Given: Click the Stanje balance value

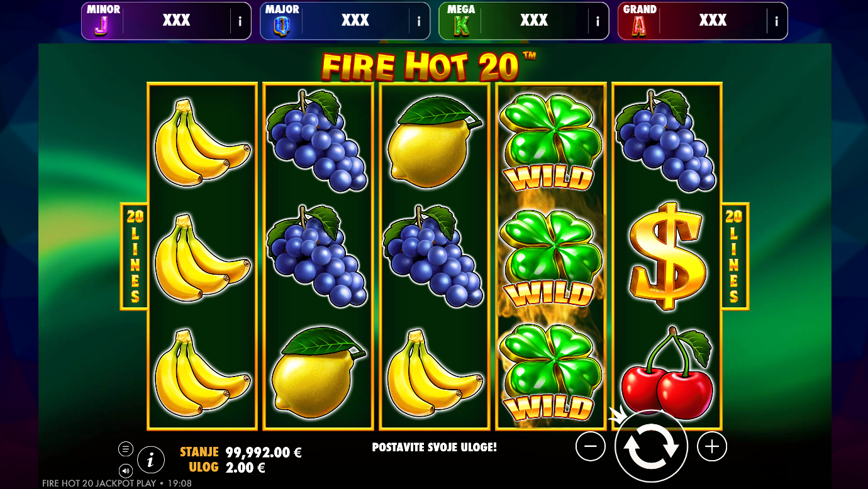Looking at the screenshot, I should [x=264, y=452].
